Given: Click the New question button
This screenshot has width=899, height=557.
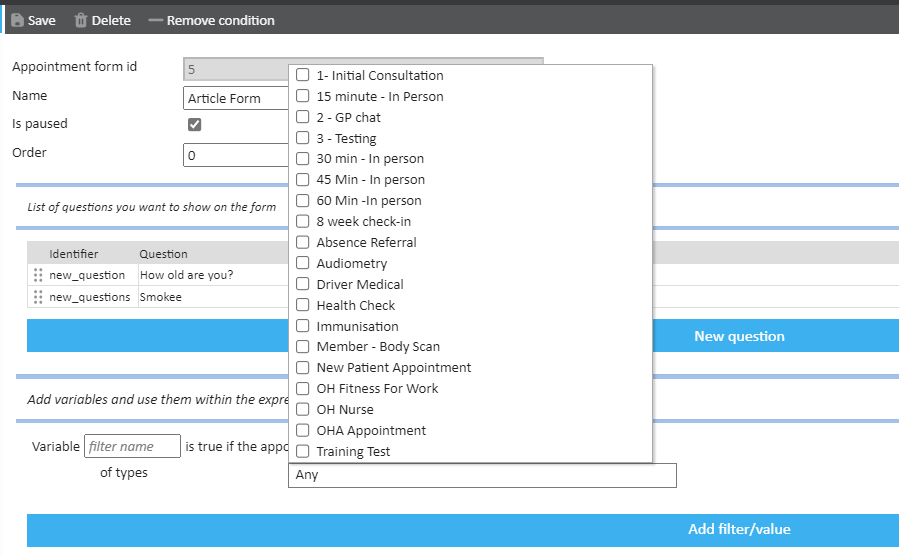Looking at the screenshot, I should tap(738, 337).
